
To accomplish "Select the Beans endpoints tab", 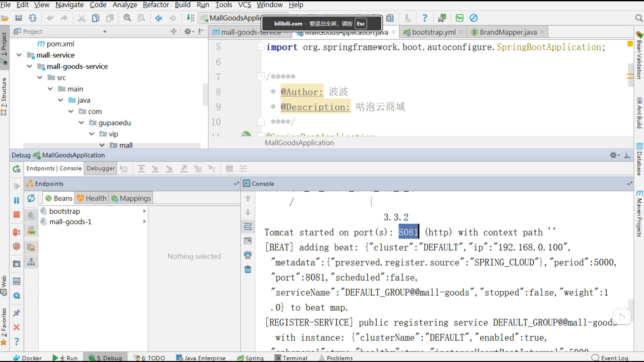I will click(x=59, y=198).
